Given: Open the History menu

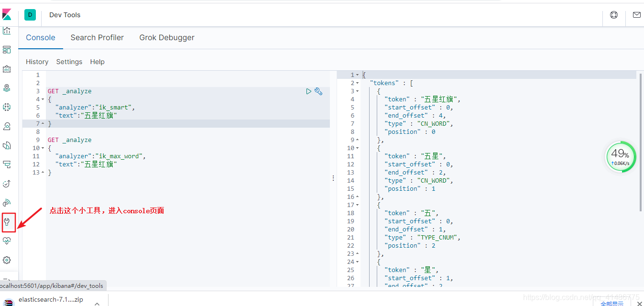Looking at the screenshot, I should click(37, 62).
